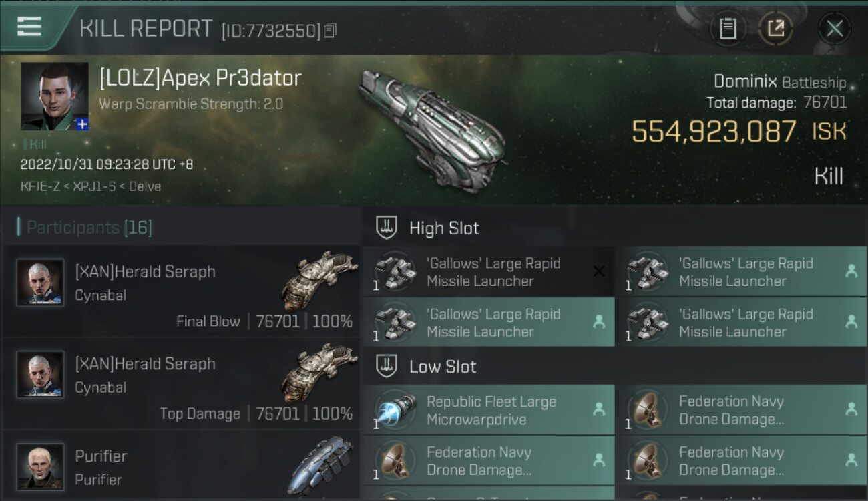The height and width of the screenshot is (501, 868).
Task: Open the KFIE-Z < XPJ1-6 < Delve location
Action: [91, 186]
